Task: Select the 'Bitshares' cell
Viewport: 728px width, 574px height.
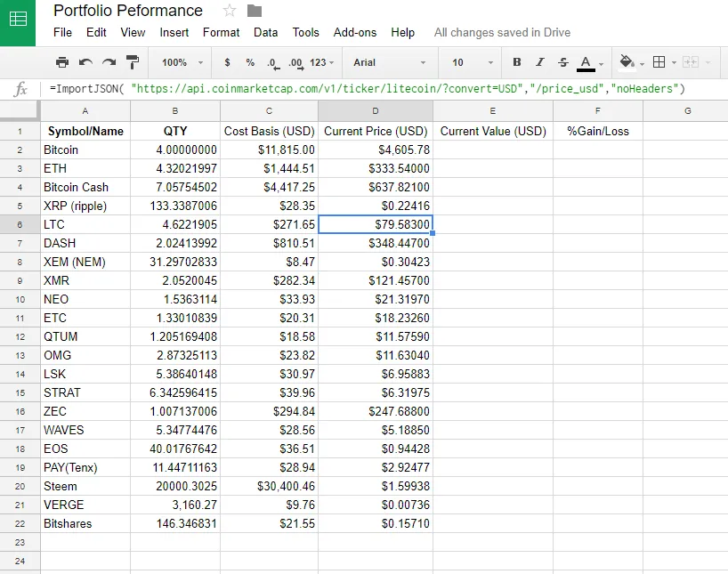Action: 85,523
